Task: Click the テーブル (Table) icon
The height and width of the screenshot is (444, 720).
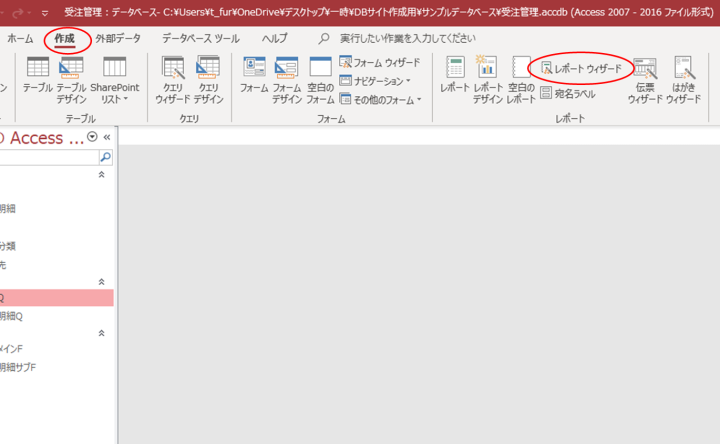Action: 38,77
